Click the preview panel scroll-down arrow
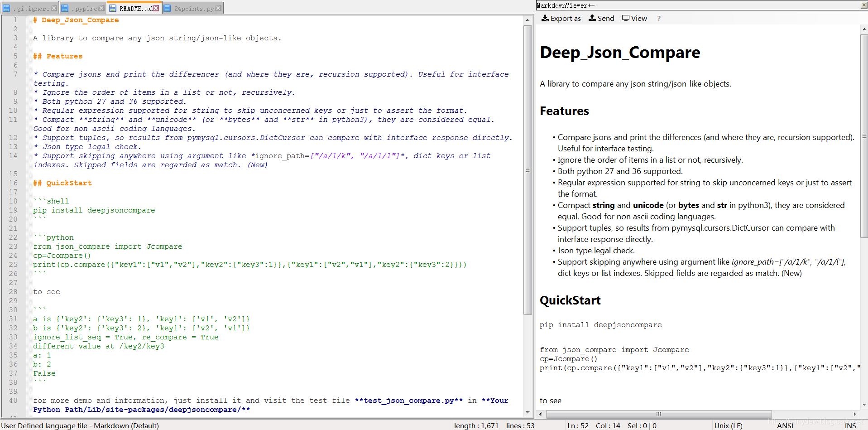 [864, 405]
